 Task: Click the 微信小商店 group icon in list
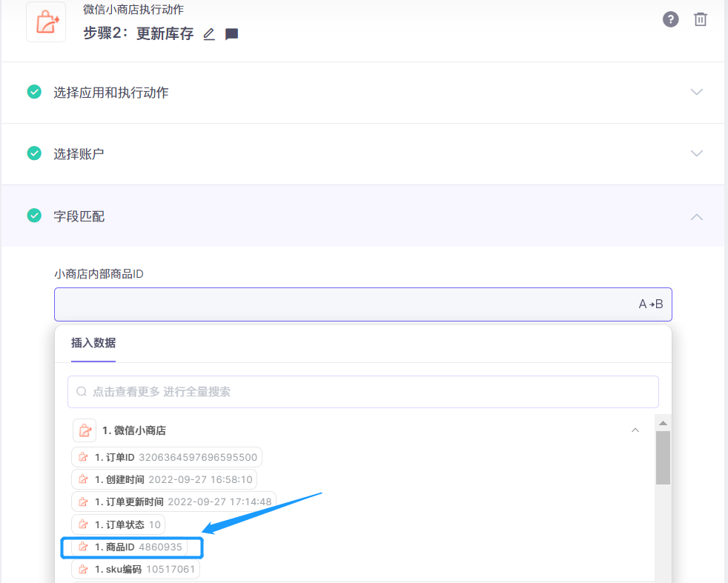(85, 430)
